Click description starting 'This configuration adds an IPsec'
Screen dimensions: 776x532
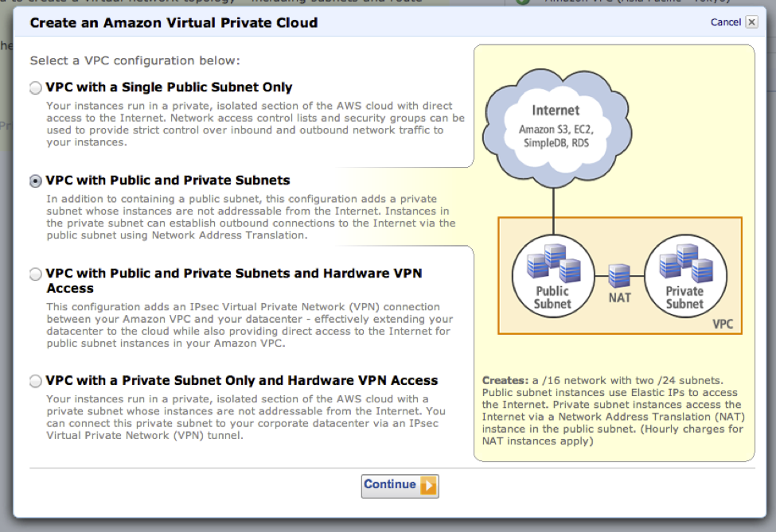pos(249,324)
